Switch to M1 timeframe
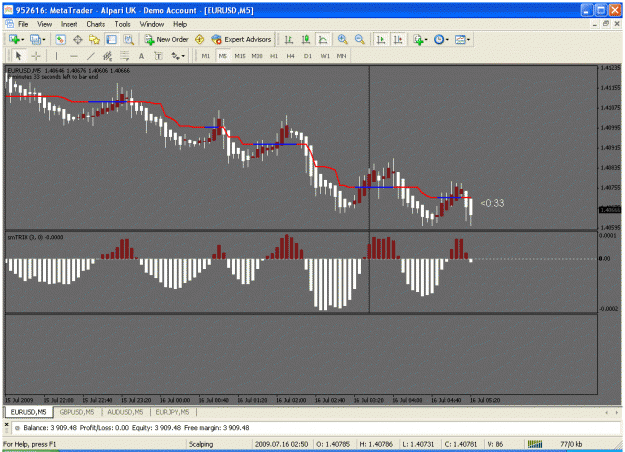Screen dimensions: 625x452 pyautogui.click(x=206, y=56)
